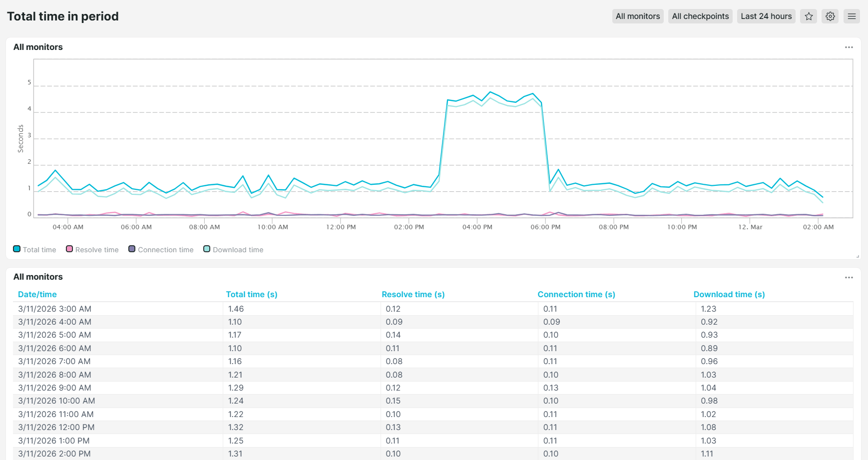Open the dashboard settings gear icon

[x=830, y=16]
